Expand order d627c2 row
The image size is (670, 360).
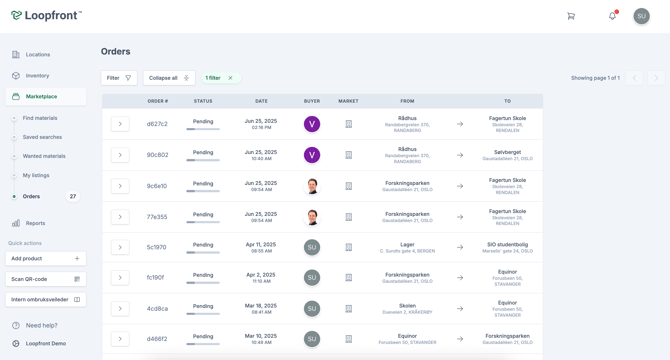120,124
